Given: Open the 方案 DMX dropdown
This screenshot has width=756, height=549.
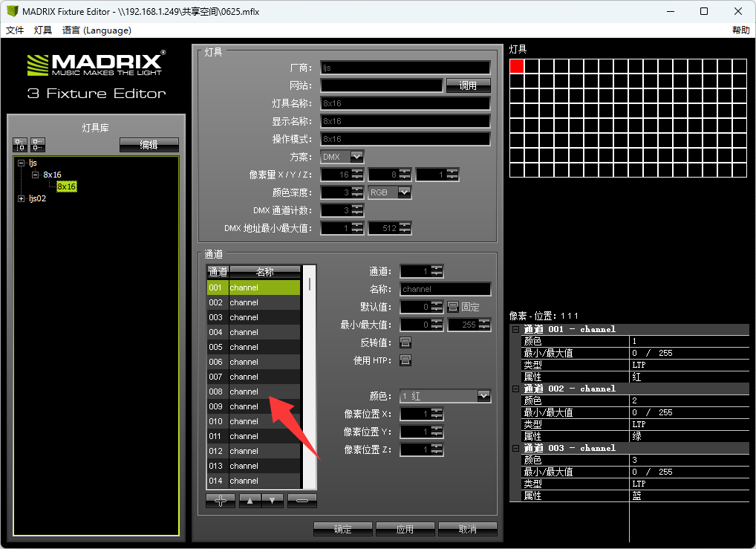Looking at the screenshot, I should point(356,156).
